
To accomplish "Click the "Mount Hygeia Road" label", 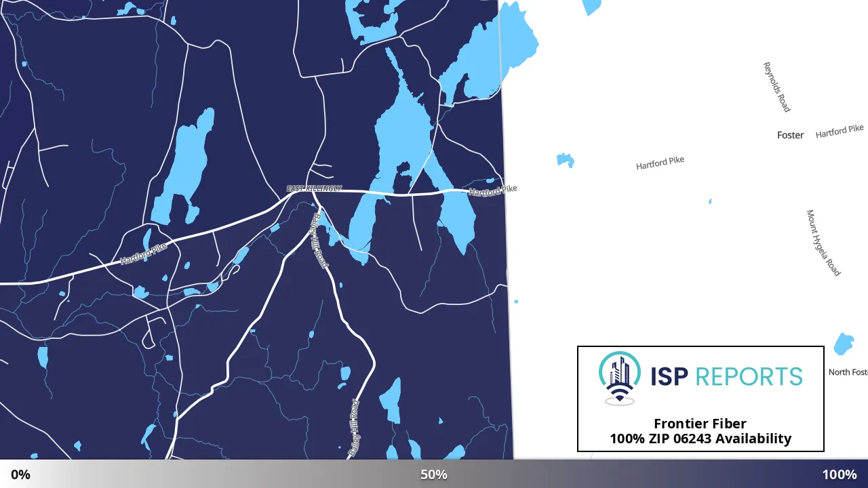I will (823, 243).
